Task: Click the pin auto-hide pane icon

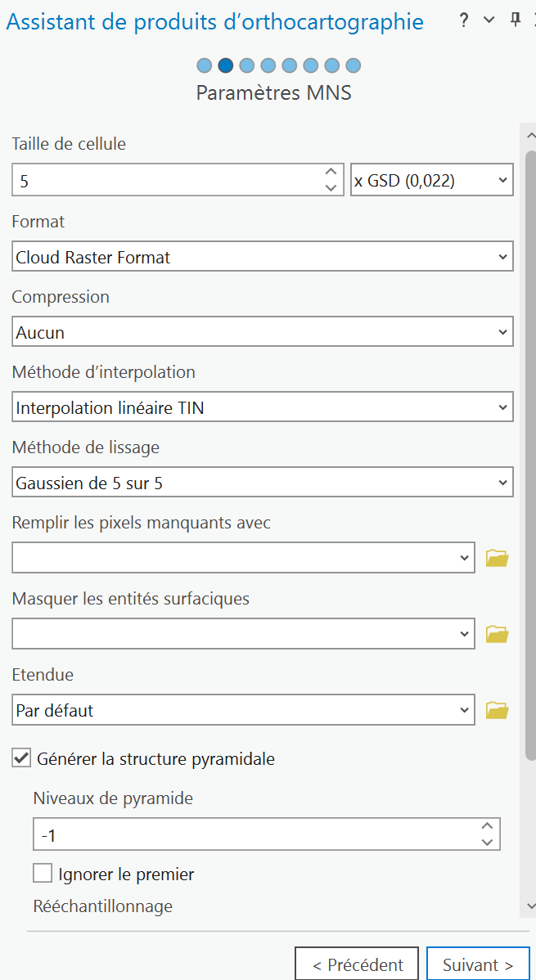Action: (x=515, y=20)
